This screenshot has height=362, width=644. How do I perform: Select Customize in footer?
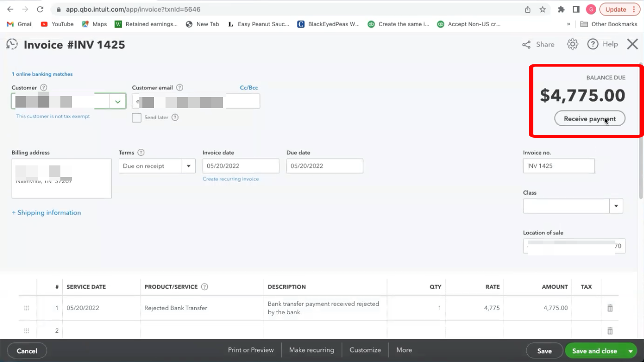point(365,350)
